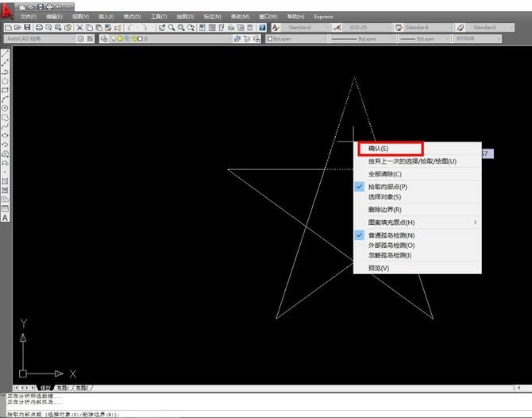The image size is (532, 418).
Task: Expand 图案填充原点(H) submenu arrow
Action: (476, 223)
